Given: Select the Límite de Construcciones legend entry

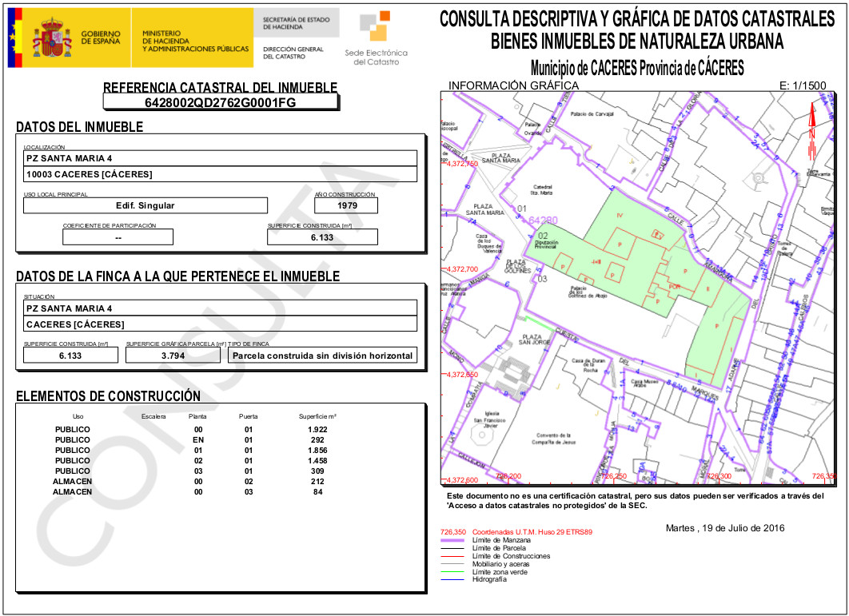Looking at the screenshot, I should 511,556.
